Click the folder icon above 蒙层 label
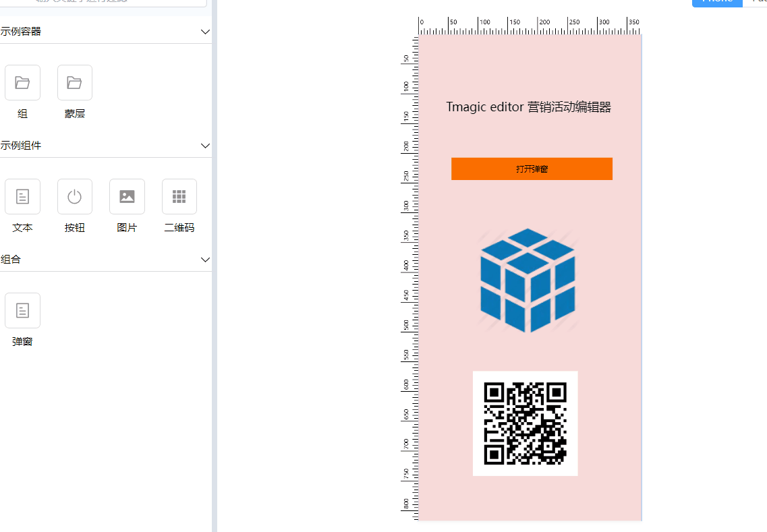This screenshot has width=767, height=532. (74, 82)
